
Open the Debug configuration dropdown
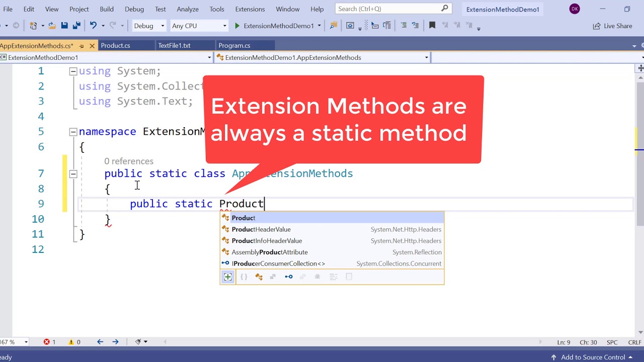(149, 26)
